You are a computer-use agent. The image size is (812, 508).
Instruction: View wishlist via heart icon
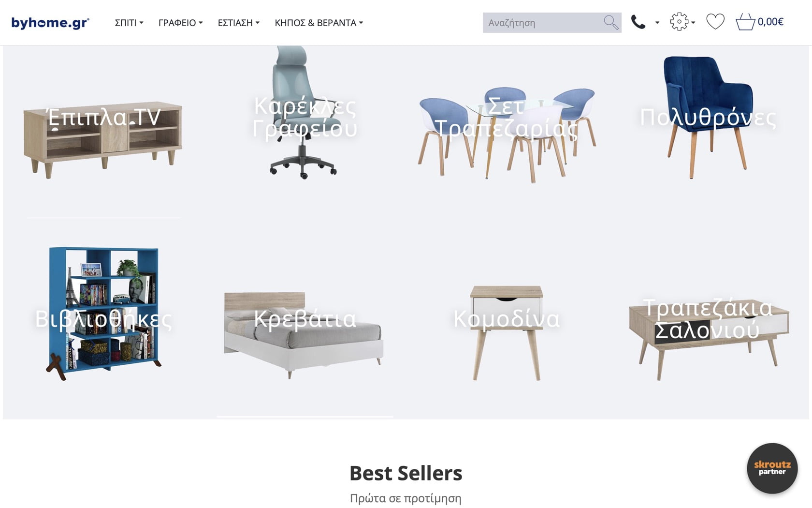coord(715,22)
